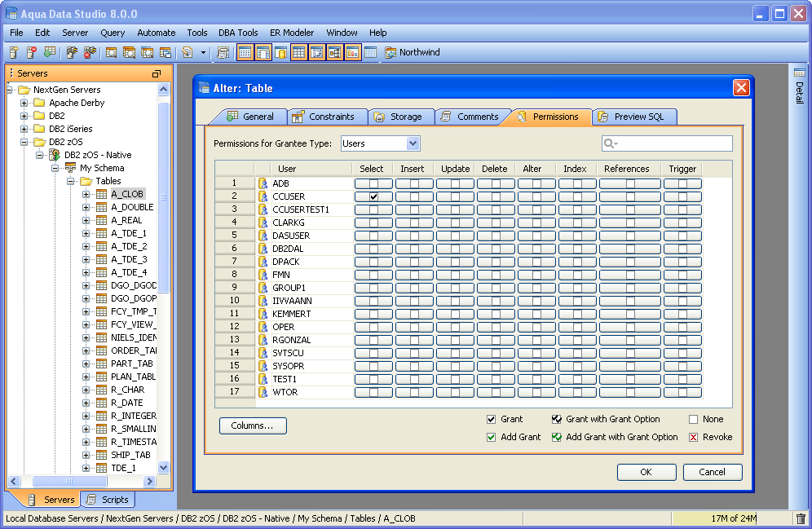Open the first Query Analyzer magnifier icon
812x529 pixels.
point(111,52)
